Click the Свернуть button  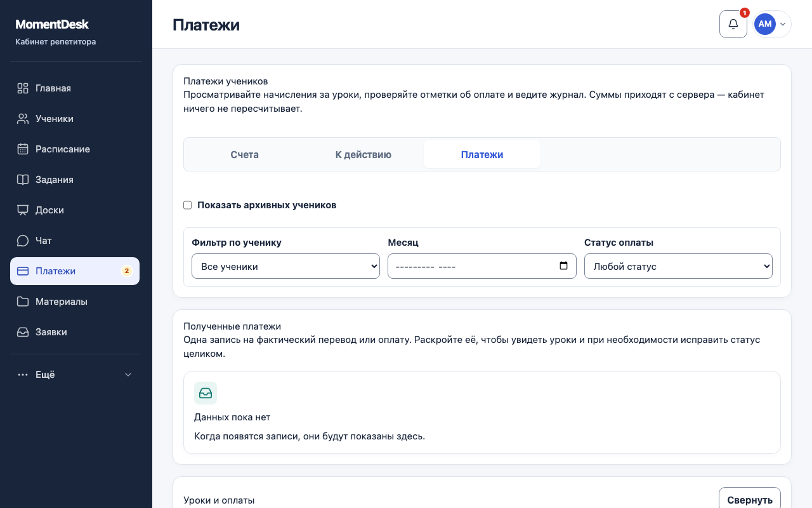point(750,500)
